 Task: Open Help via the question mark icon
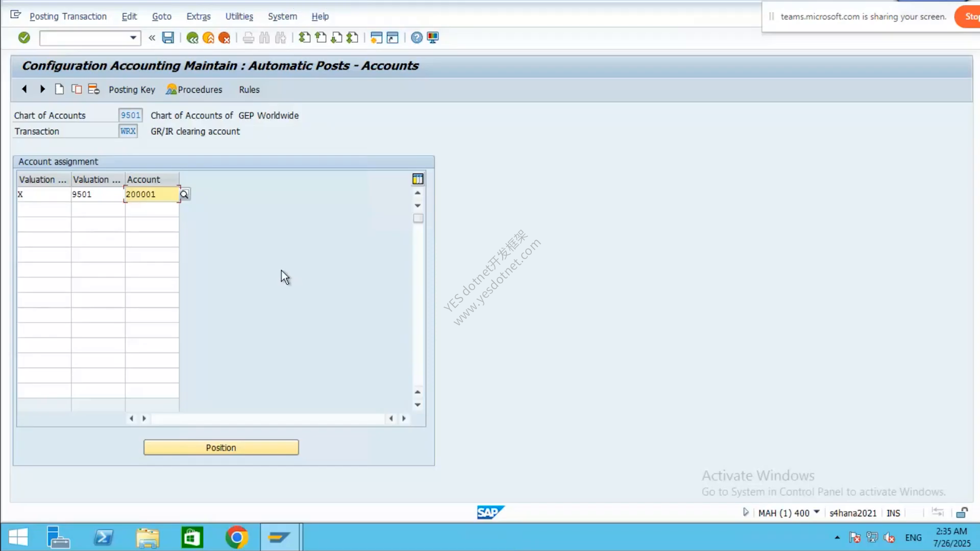(x=416, y=38)
